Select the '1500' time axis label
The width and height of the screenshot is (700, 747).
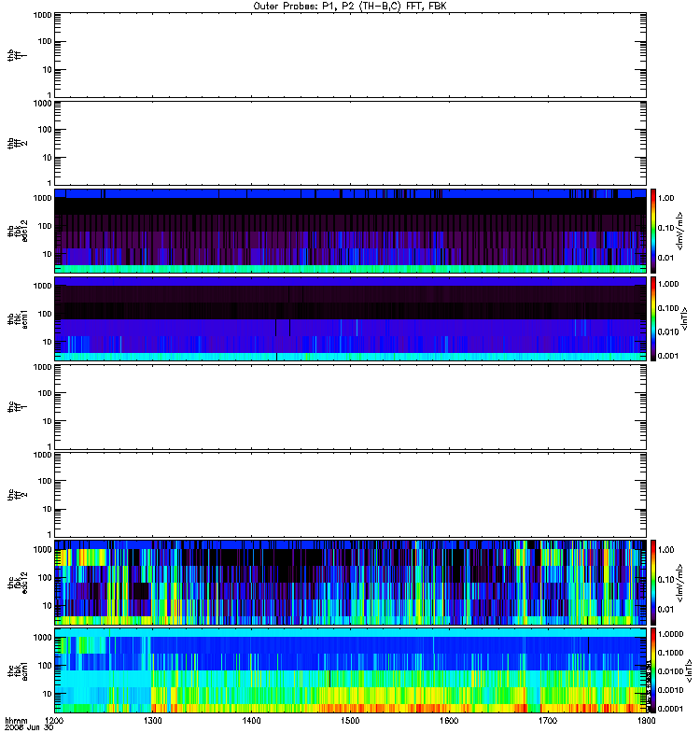pyautogui.click(x=350, y=720)
